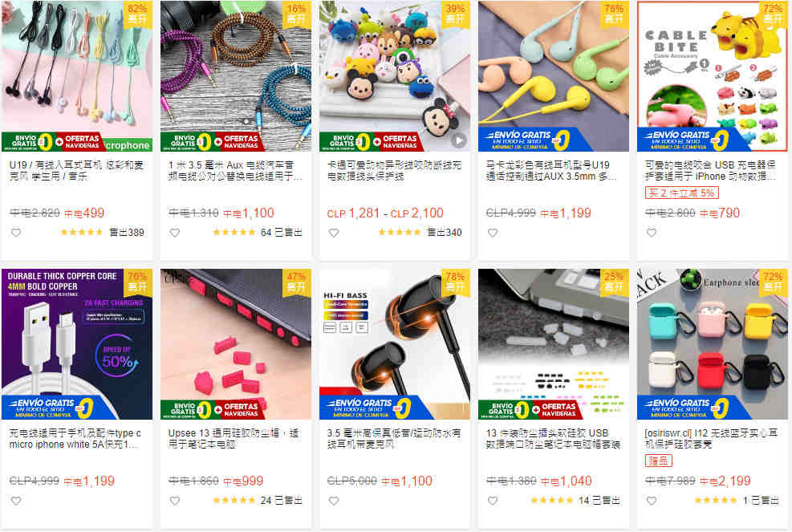Image resolution: width=792 pixels, height=532 pixels.
Task: Open the colorful earphone cases image
Action: coord(713,344)
